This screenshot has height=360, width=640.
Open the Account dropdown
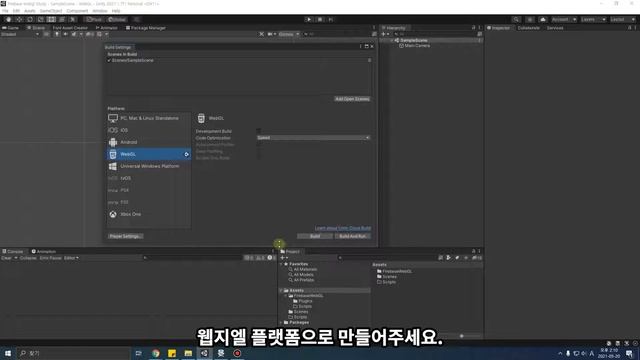coord(563,20)
